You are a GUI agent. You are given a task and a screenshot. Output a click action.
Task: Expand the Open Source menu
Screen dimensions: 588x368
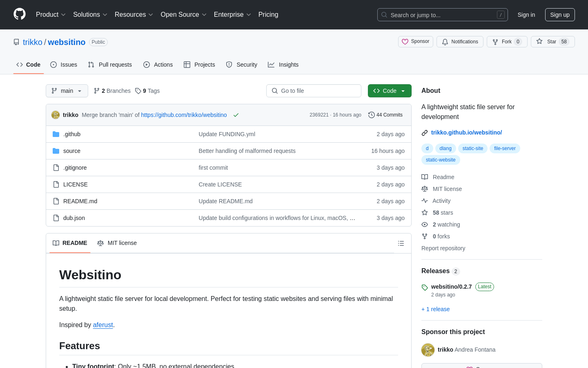(x=184, y=14)
